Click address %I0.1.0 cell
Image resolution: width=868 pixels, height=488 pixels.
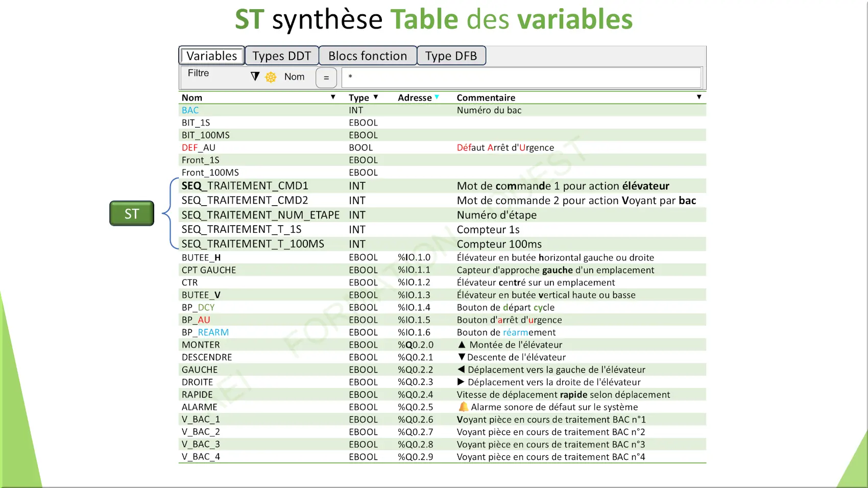click(x=414, y=258)
